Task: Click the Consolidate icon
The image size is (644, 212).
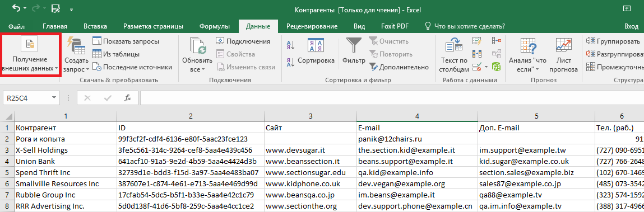Action: click(497, 41)
